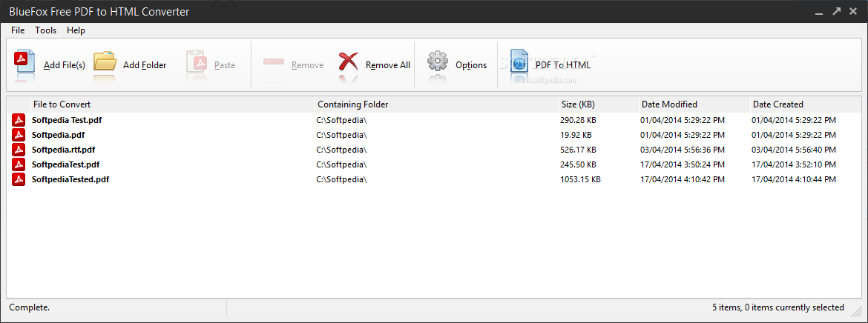Click the 290.28 KB size cell
Viewport: 868px width, 323px height.
(578, 120)
